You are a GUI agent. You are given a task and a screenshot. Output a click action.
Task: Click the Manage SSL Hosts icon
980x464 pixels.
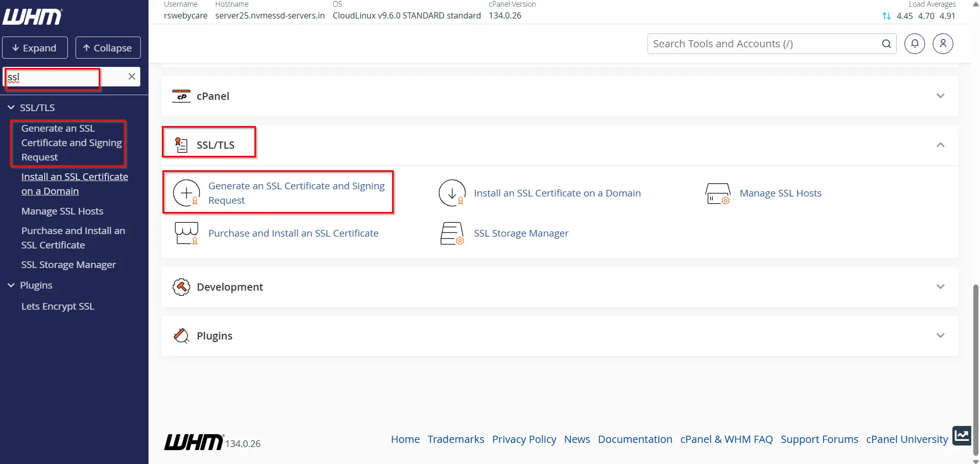[718, 193]
